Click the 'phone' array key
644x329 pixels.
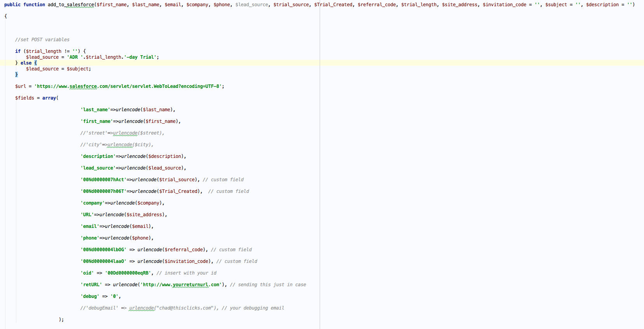[90, 238]
